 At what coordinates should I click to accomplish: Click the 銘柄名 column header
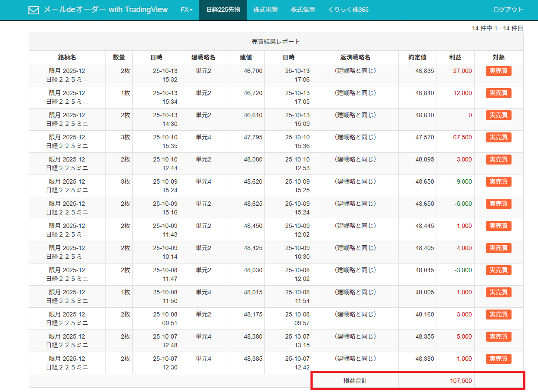pos(67,57)
